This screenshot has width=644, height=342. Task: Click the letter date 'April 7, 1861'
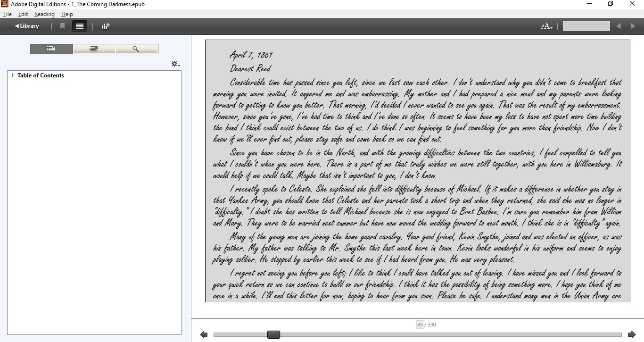[x=251, y=55]
